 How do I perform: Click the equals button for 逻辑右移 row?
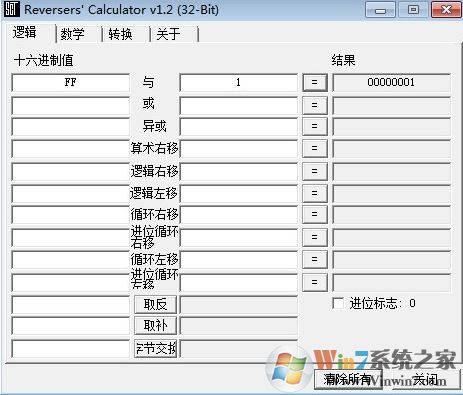tap(314, 171)
